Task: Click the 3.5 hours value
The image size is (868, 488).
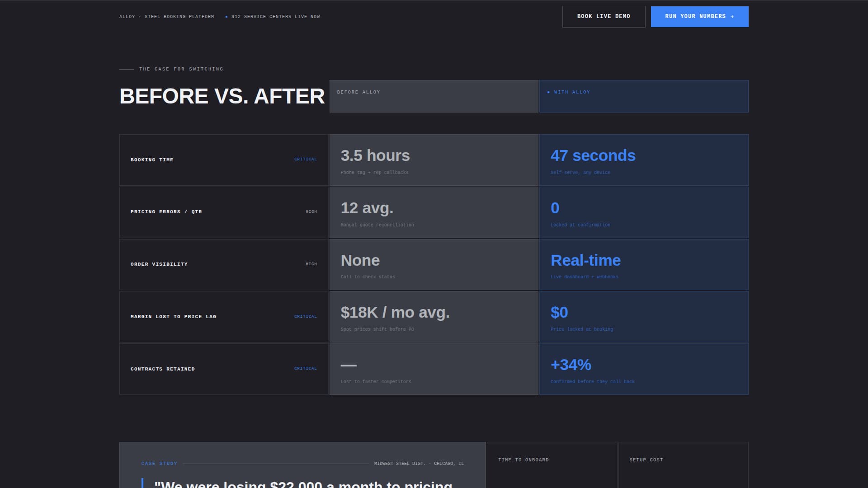Action: pyautogui.click(x=375, y=155)
